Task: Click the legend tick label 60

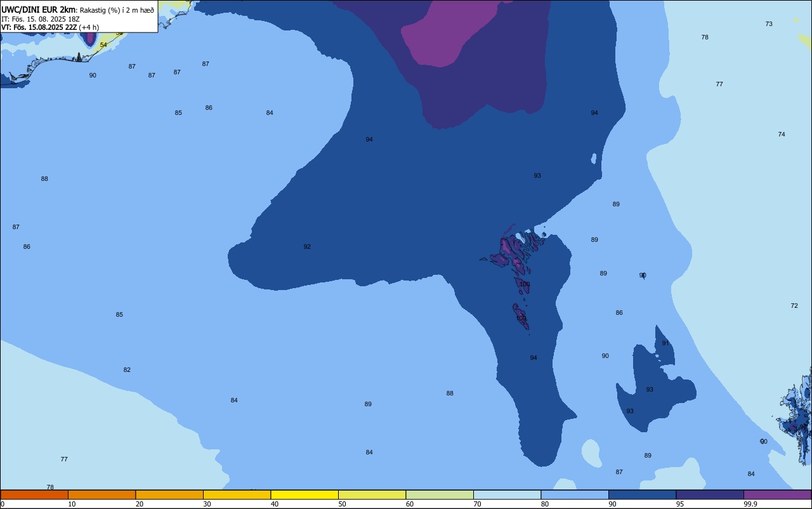Action: tap(410, 504)
